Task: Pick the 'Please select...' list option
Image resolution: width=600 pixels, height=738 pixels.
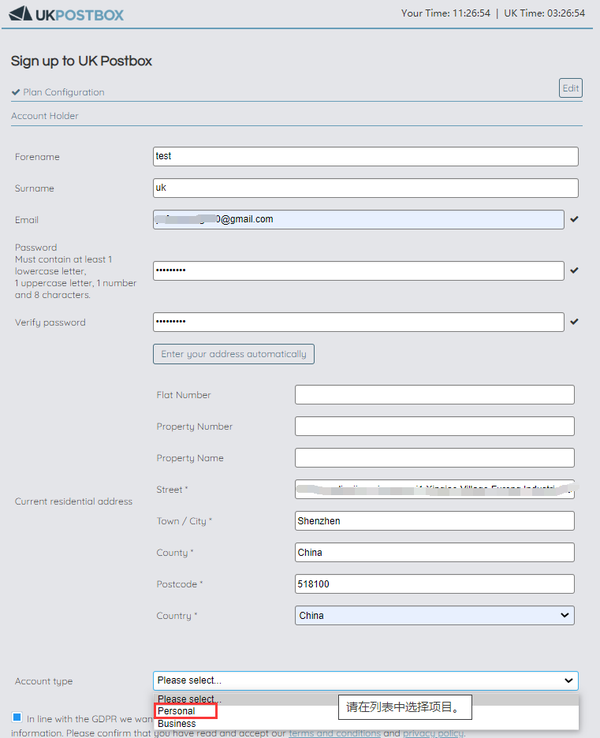Action: (190, 699)
